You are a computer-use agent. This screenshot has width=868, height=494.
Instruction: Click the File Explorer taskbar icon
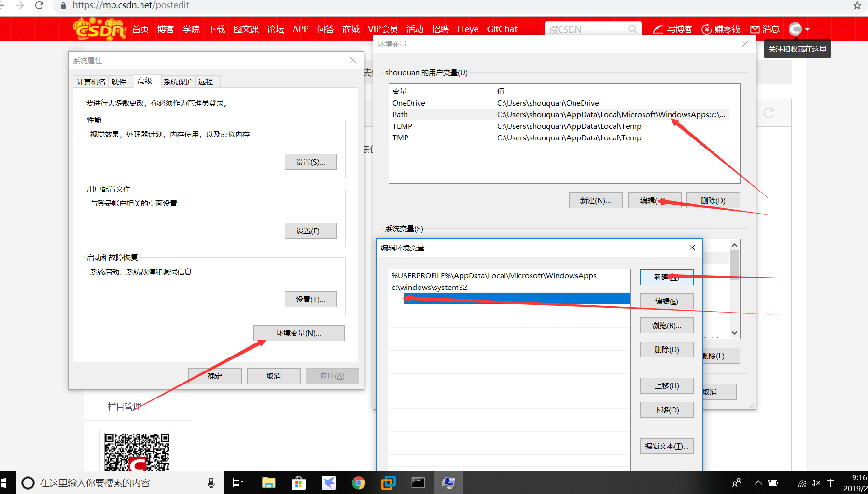click(x=269, y=482)
